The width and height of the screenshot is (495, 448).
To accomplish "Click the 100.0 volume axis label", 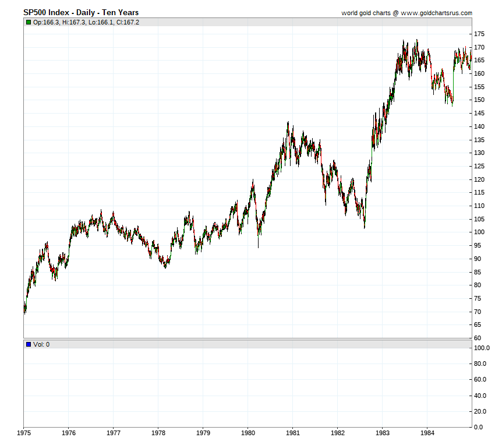I will click(x=482, y=348).
